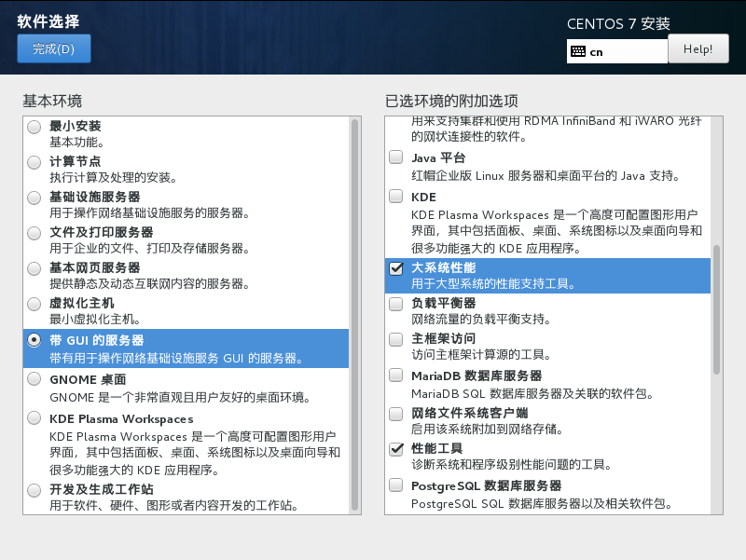The width and height of the screenshot is (746, 560).
Task: Enable PostgreSQL 数据库服务器 checkbox
Action: pyautogui.click(x=395, y=485)
